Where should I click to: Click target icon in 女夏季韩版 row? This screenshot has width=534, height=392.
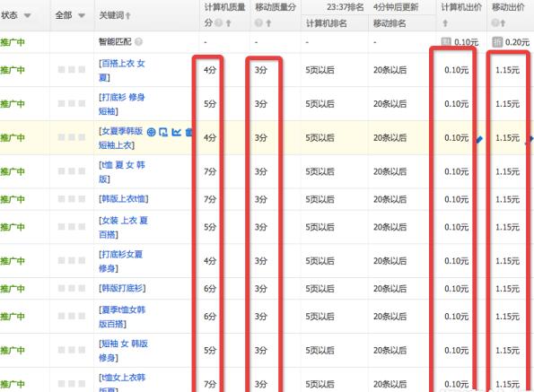[151, 132]
